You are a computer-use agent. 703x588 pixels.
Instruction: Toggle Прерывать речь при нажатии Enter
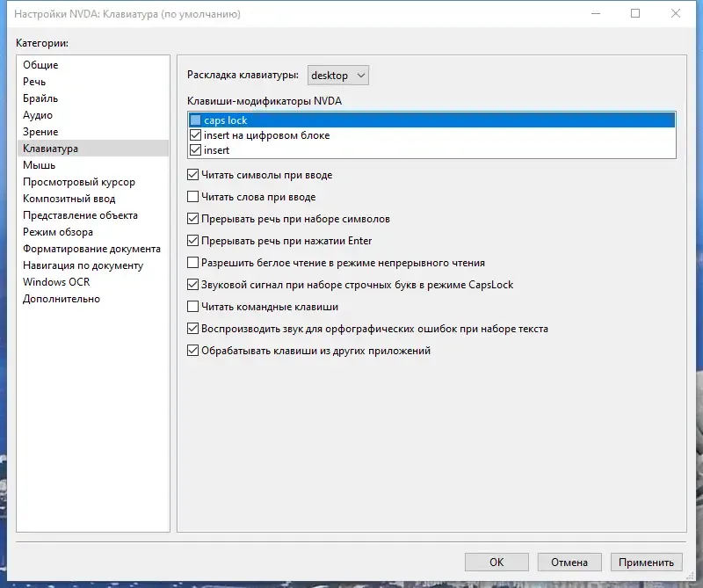point(192,241)
